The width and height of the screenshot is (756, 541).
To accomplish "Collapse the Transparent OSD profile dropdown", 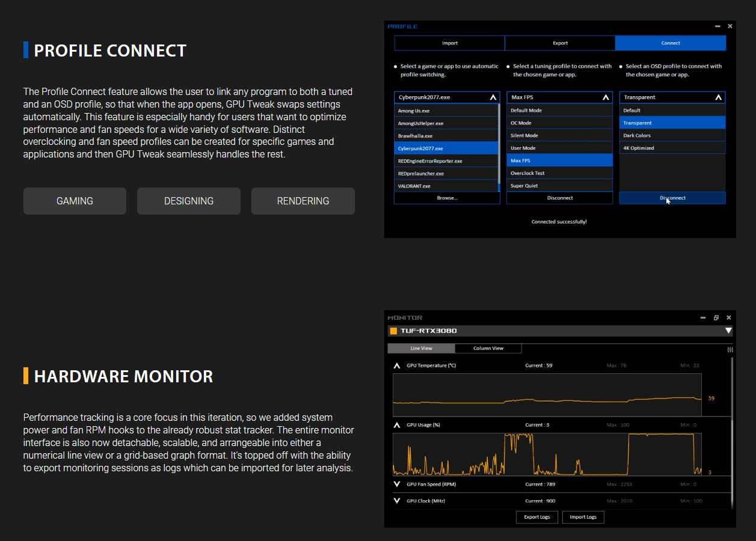I will tap(718, 97).
